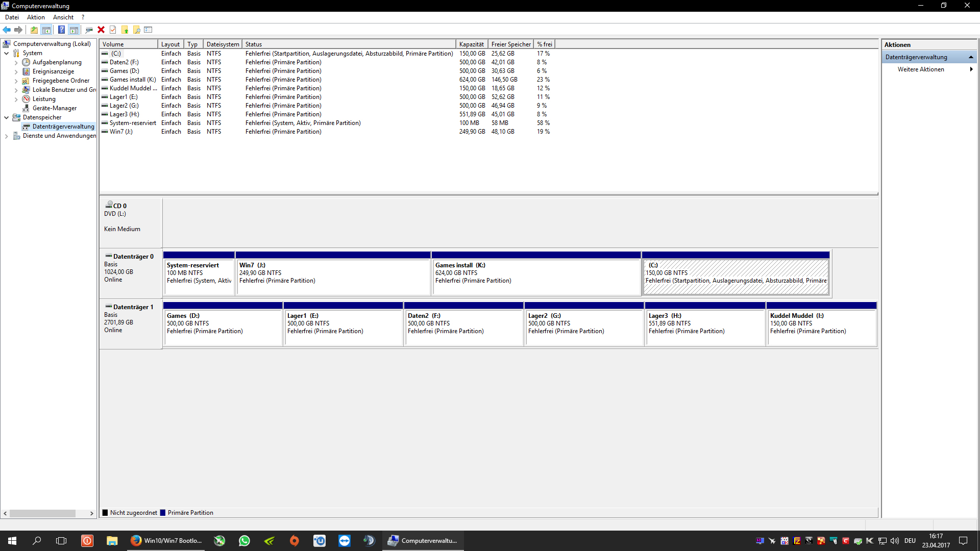Toggle the console tree show/hide button
The image size is (980, 551).
[x=46, y=30]
